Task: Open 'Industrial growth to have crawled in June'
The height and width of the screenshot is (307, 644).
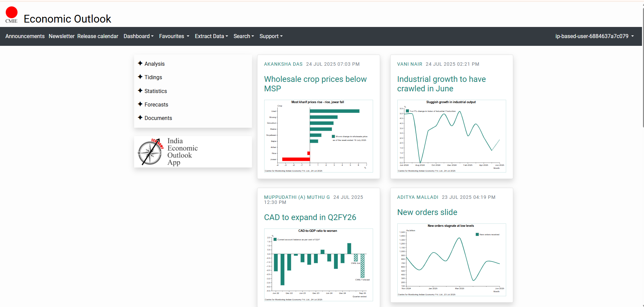Action: pyautogui.click(x=441, y=84)
